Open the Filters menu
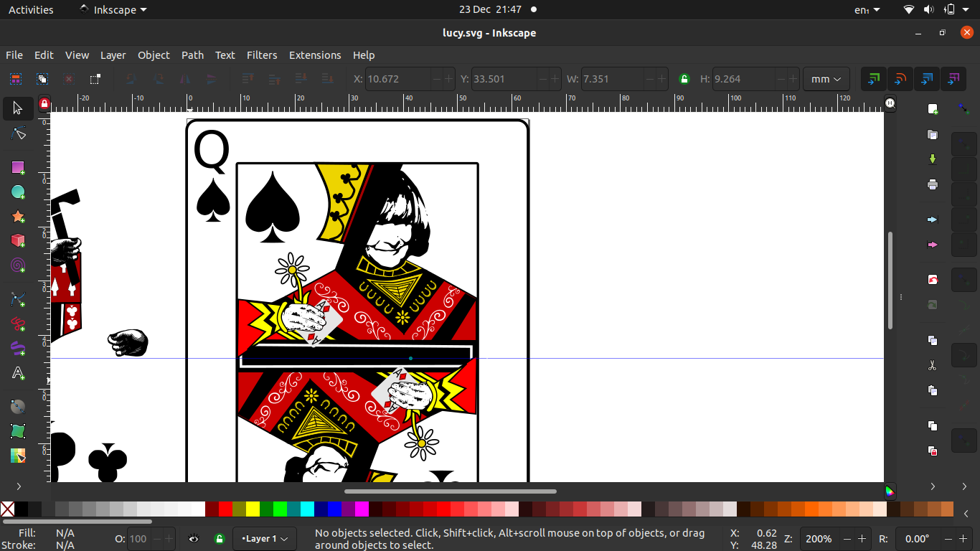The height and width of the screenshot is (551, 980). 262,55
